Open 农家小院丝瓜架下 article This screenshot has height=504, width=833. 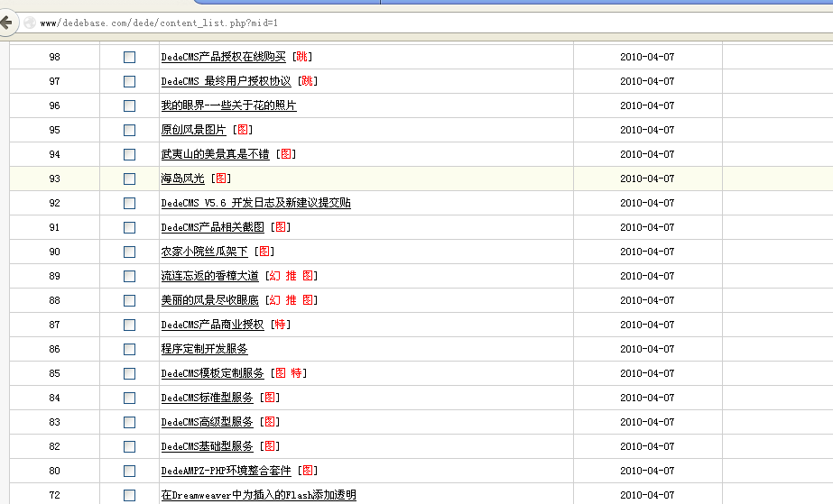point(205,252)
